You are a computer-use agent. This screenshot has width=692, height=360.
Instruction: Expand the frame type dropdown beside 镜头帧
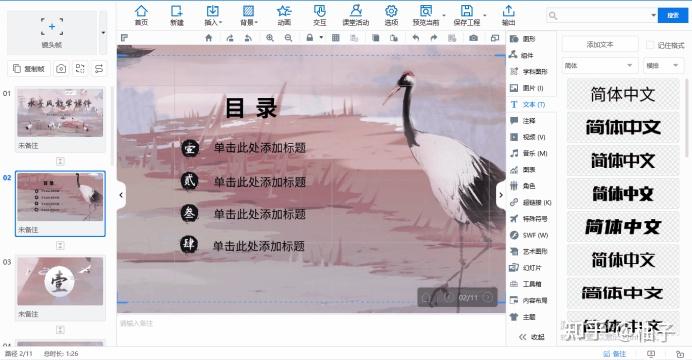103,32
